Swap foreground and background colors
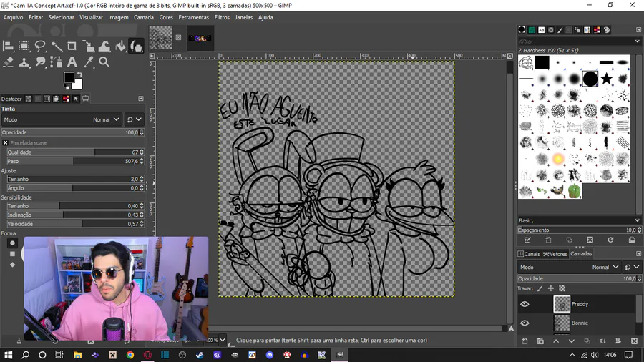This screenshot has height=362, width=644. click(x=79, y=74)
